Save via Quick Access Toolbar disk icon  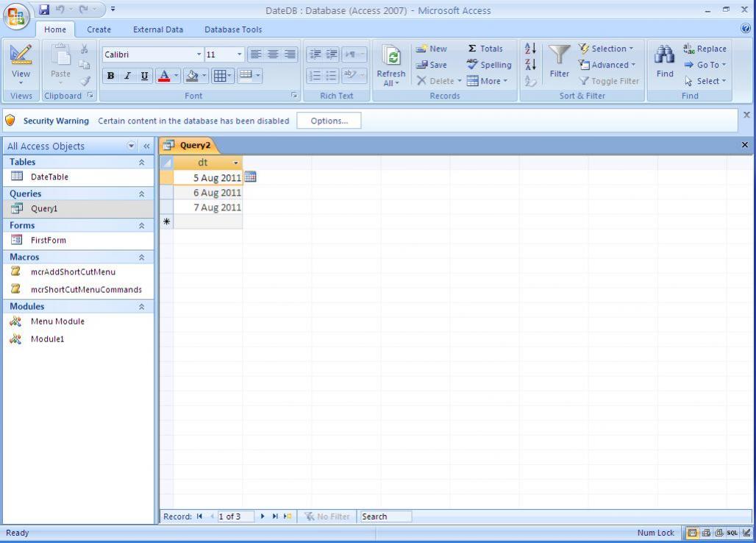click(x=44, y=9)
